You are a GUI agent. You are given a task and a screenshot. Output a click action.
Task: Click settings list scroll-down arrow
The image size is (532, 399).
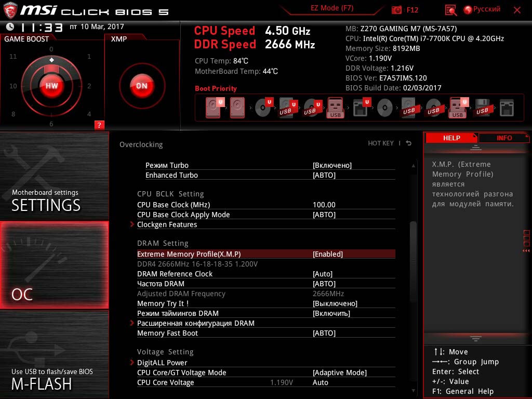tap(413, 391)
